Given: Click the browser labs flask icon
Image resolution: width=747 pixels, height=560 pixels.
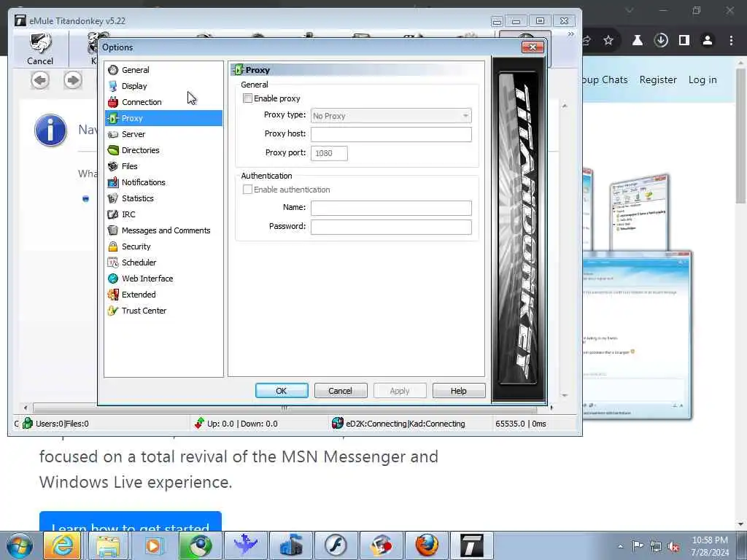Looking at the screenshot, I should tap(638, 41).
